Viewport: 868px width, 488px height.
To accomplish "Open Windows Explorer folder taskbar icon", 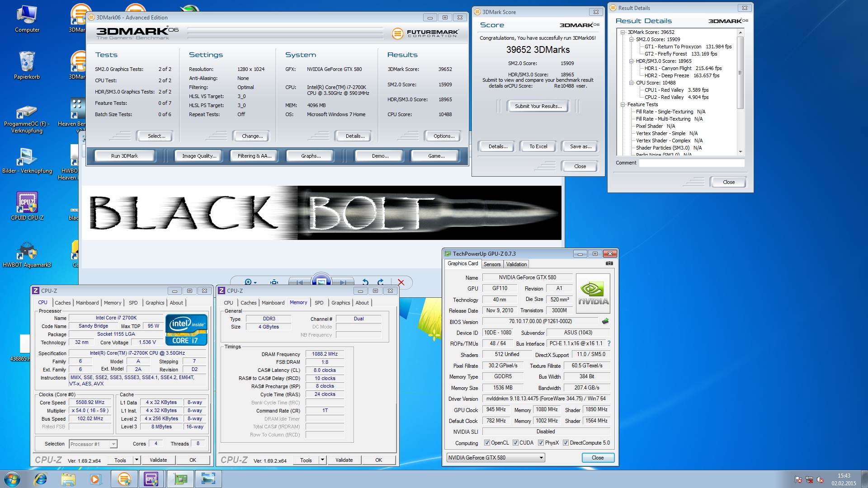I will coord(68,479).
